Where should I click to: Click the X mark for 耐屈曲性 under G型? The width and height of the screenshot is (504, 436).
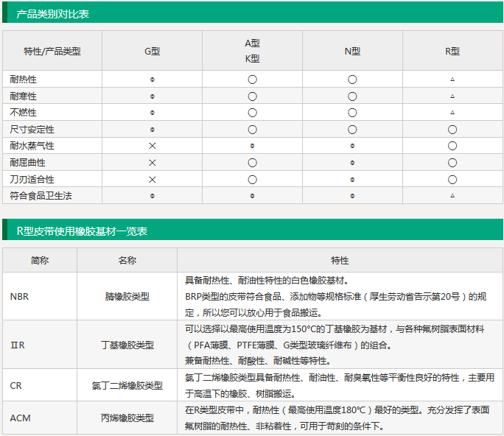click(152, 163)
